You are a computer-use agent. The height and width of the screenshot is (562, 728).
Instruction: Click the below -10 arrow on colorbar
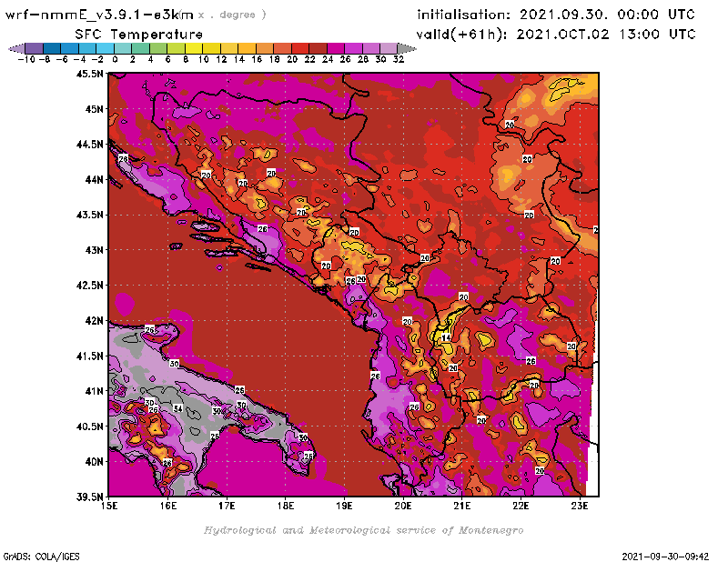pyautogui.click(x=16, y=48)
